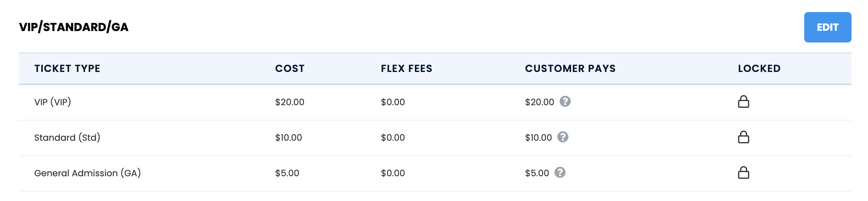Click the VIP/STANDARD/GA section heading

(x=74, y=27)
